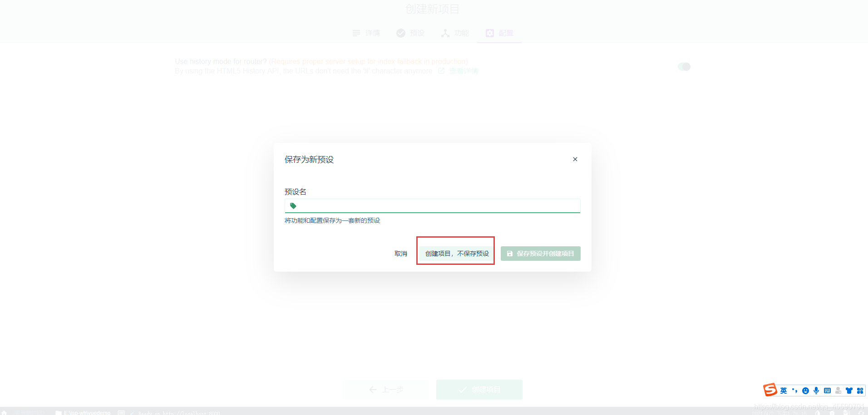Click the 功能 tab branch icon
Screen dimensions: 868x415
click(x=445, y=33)
